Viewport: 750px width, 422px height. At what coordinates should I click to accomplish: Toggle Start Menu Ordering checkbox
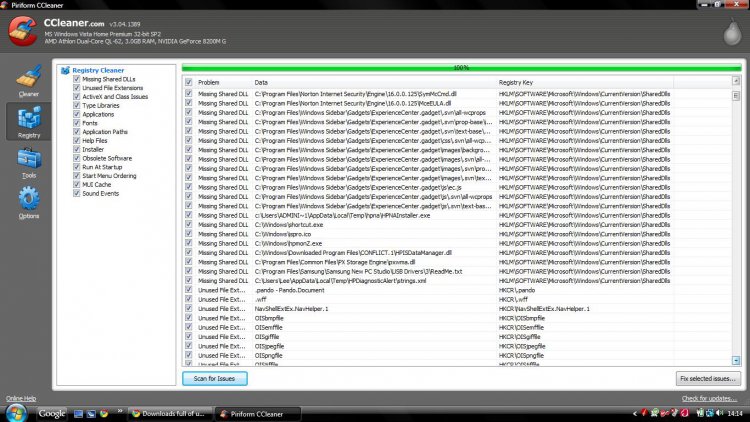(77, 176)
